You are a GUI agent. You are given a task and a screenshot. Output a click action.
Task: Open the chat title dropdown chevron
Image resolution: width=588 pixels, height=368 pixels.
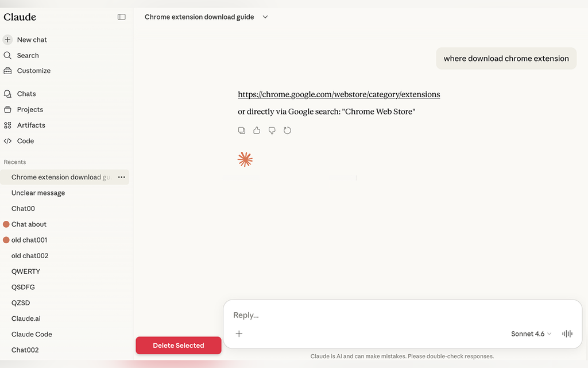pos(265,17)
